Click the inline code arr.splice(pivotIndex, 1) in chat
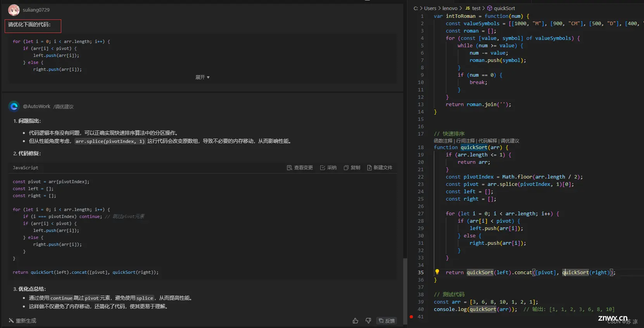Viewport: 644px width, 328px height. pos(110,141)
